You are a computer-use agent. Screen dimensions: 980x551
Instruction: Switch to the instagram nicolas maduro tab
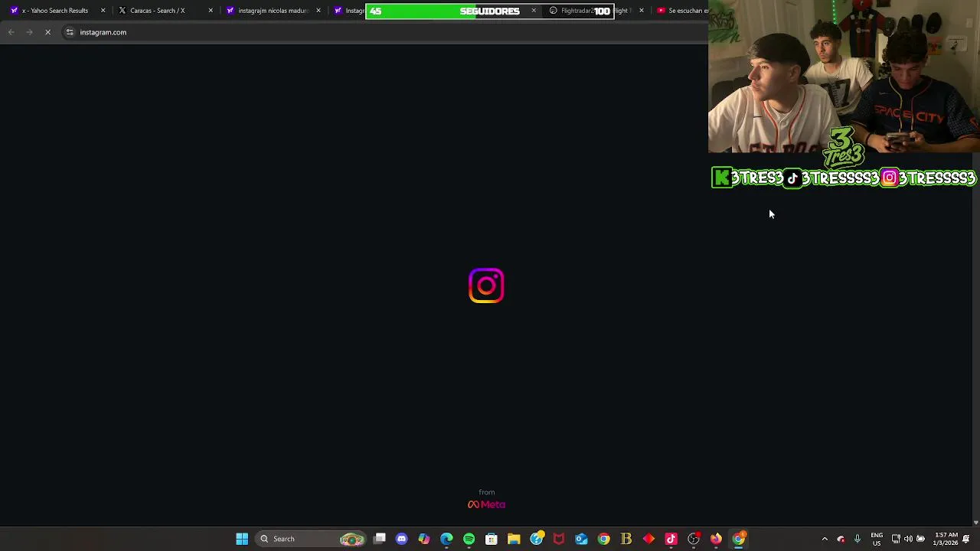pos(273,11)
